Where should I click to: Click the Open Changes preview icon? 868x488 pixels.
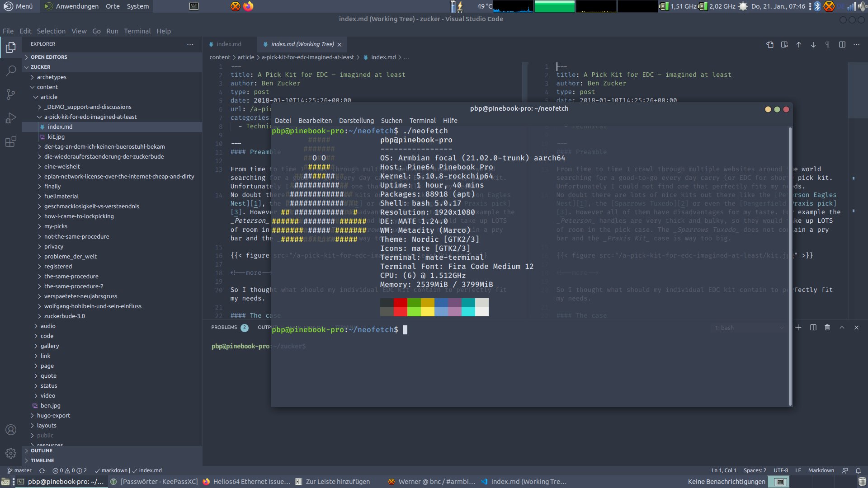tap(784, 44)
